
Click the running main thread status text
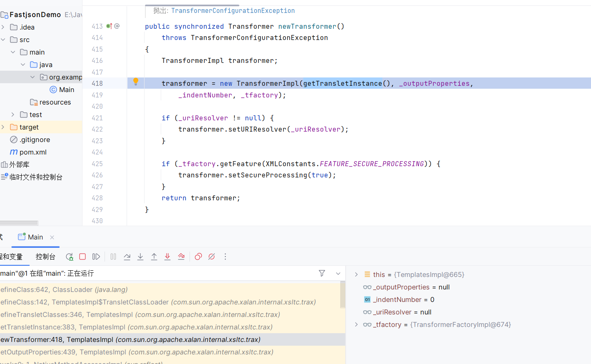point(47,273)
